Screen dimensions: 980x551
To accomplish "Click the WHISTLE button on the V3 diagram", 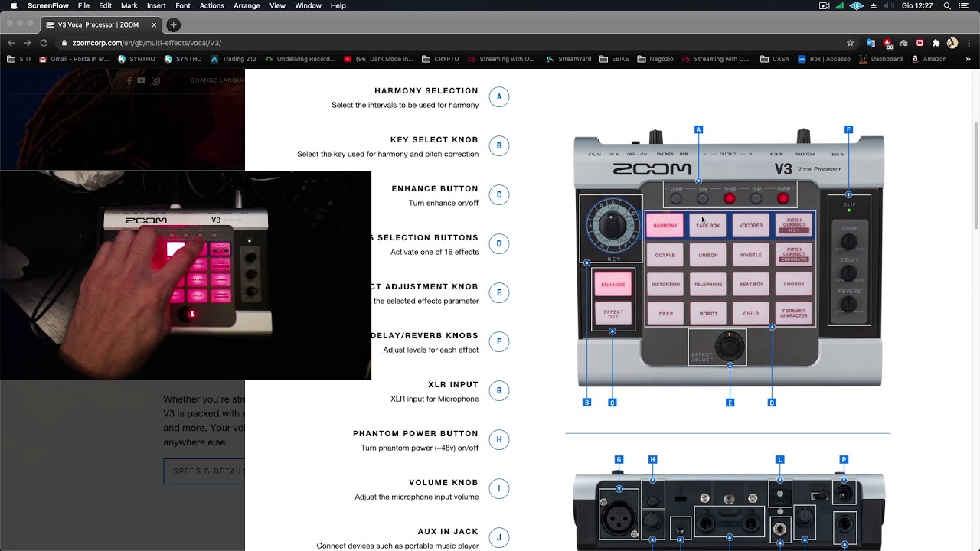I will point(751,255).
